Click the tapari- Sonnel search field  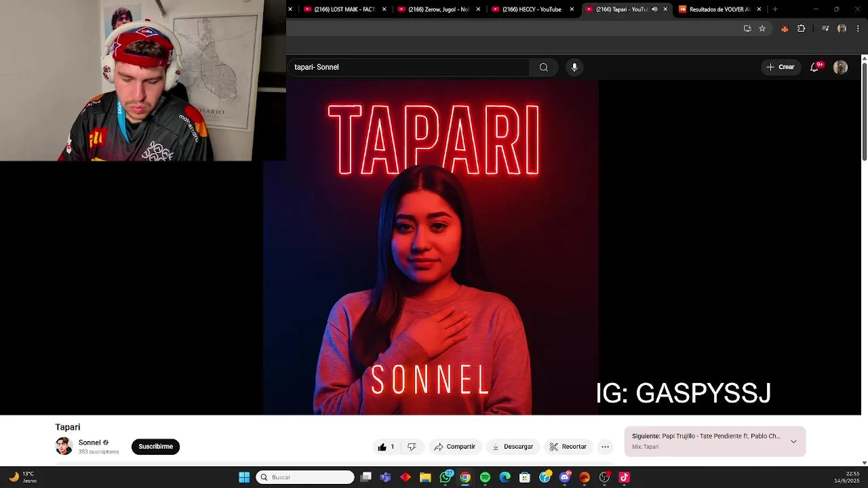409,67
